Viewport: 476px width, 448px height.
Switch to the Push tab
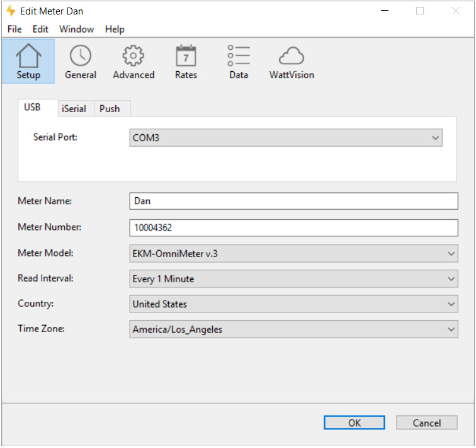tap(110, 108)
